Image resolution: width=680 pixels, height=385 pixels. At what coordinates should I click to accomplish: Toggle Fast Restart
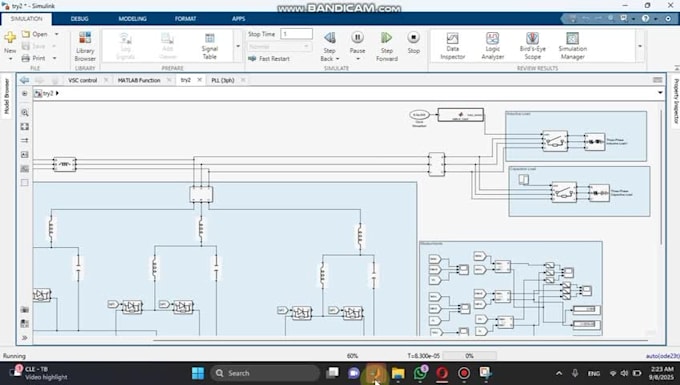click(x=269, y=59)
